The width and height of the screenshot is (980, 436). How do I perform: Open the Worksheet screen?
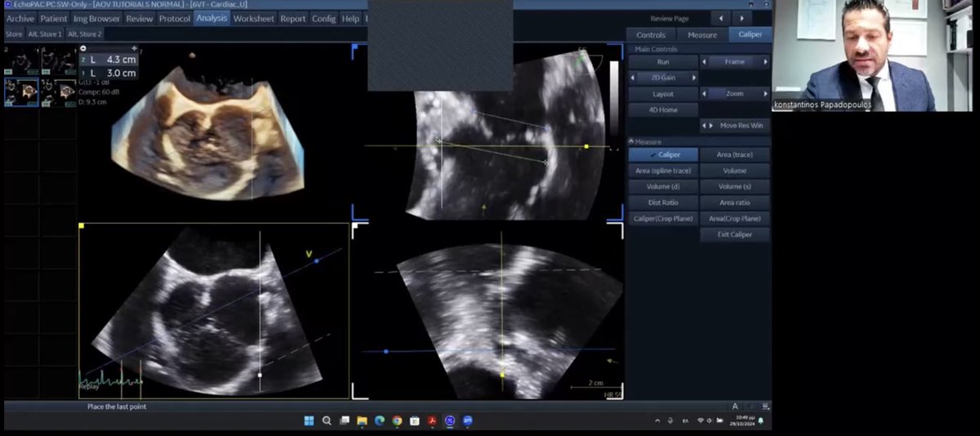point(254,18)
